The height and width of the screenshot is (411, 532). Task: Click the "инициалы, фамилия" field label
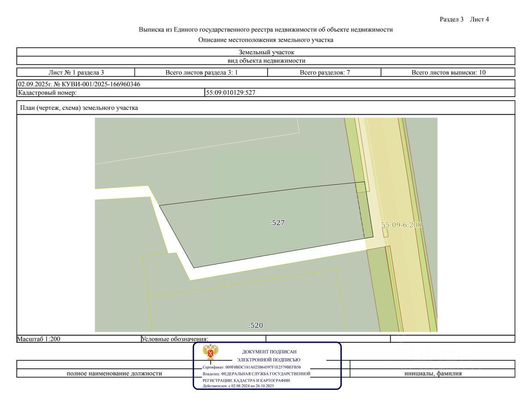(433, 374)
